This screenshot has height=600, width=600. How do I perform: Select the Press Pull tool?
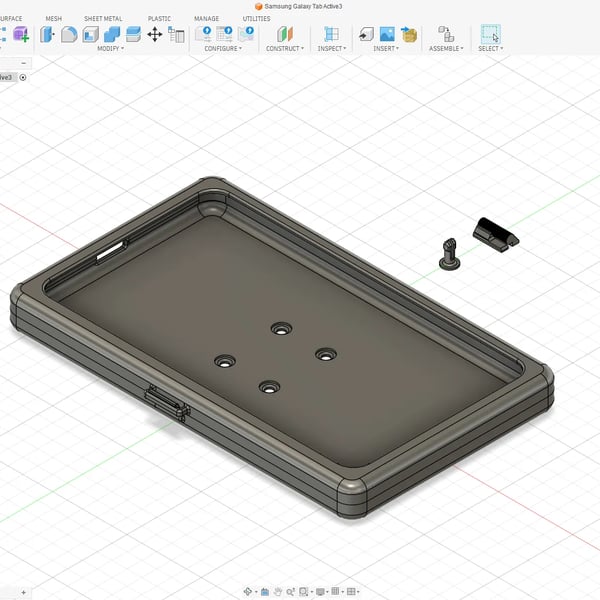point(47,34)
